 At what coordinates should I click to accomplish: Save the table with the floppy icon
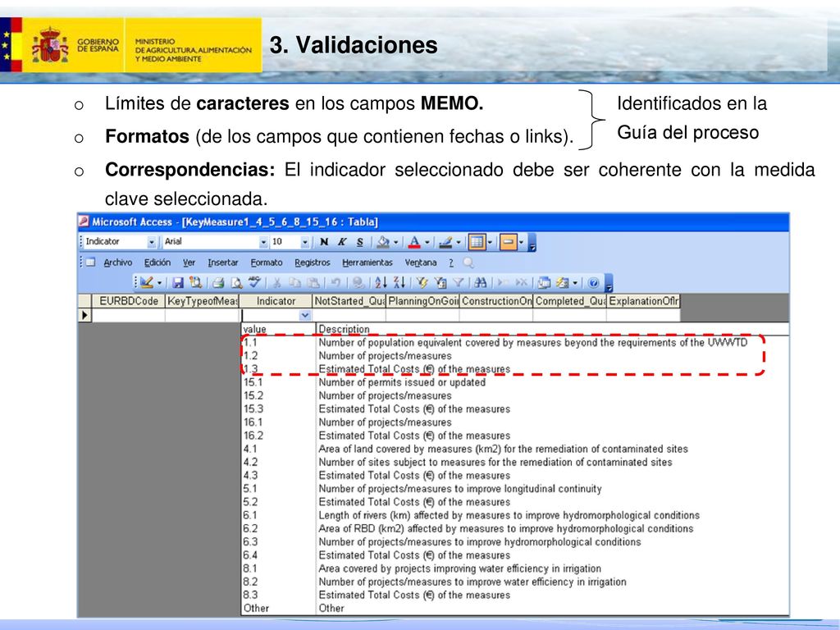[178, 282]
